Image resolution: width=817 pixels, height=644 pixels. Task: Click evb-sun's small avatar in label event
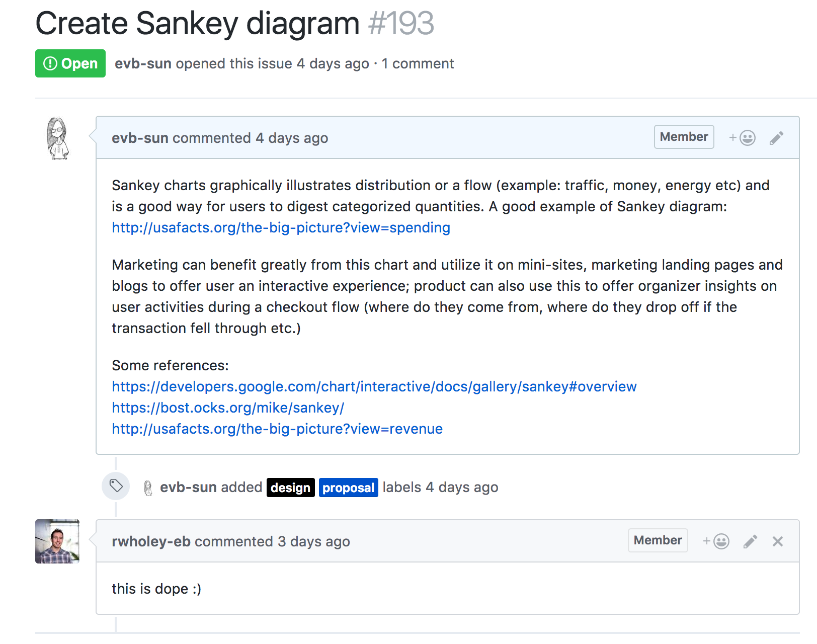tap(148, 488)
